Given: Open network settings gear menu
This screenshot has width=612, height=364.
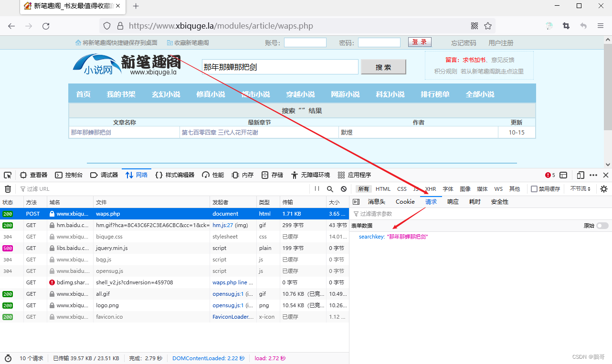Looking at the screenshot, I should (604, 189).
